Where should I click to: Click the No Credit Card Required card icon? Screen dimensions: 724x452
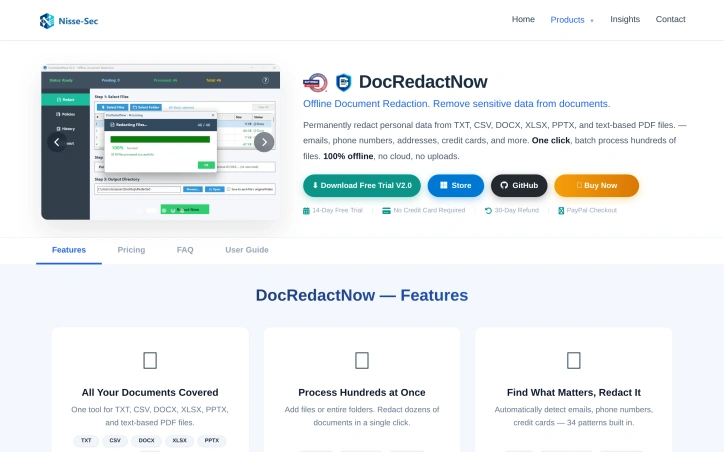[x=386, y=211]
